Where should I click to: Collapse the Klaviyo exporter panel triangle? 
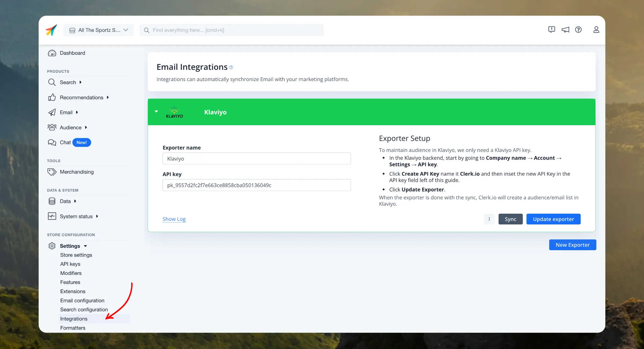tap(156, 111)
